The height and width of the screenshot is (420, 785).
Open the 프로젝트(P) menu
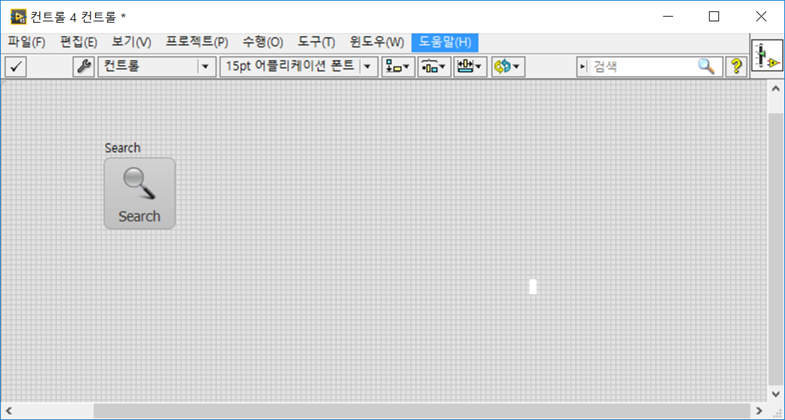click(x=197, y=43)
